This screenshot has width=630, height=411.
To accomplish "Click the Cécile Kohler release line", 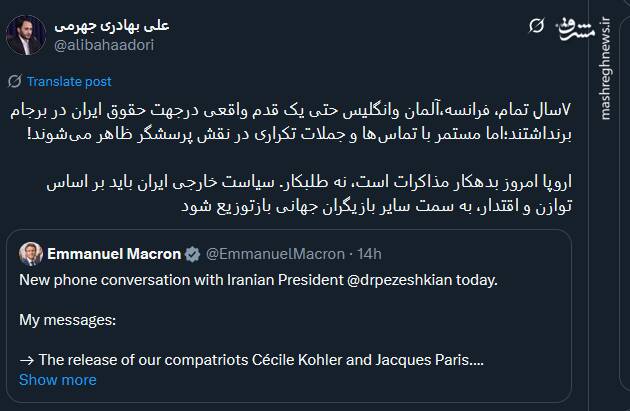I will (252, 359).
